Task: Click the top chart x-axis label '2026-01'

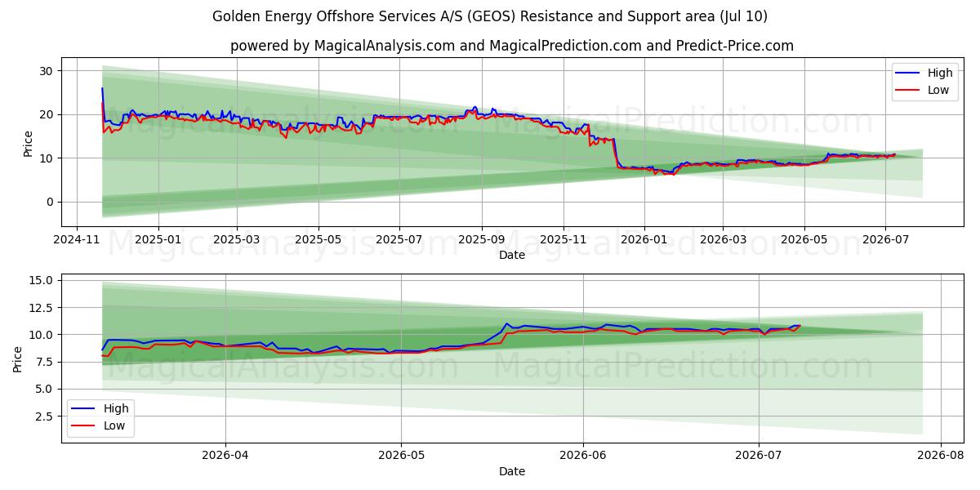Action: click(x=644, y=240)
